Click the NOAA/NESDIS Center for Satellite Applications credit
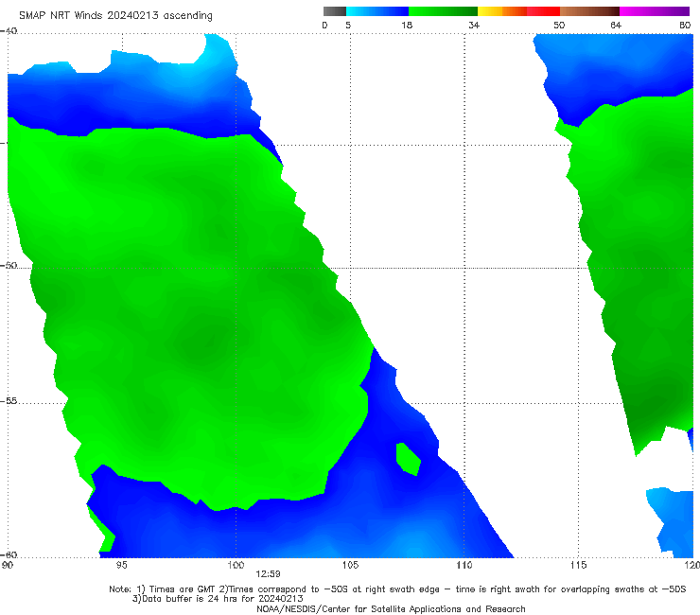This screenshot has height=615, width=700. pos(391,609)
